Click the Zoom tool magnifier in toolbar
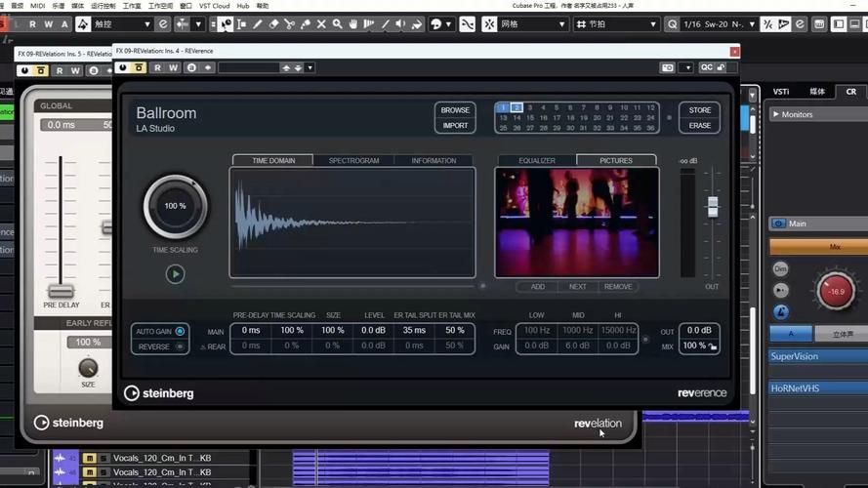Screen dimensions: 868x488 [337, 23]
